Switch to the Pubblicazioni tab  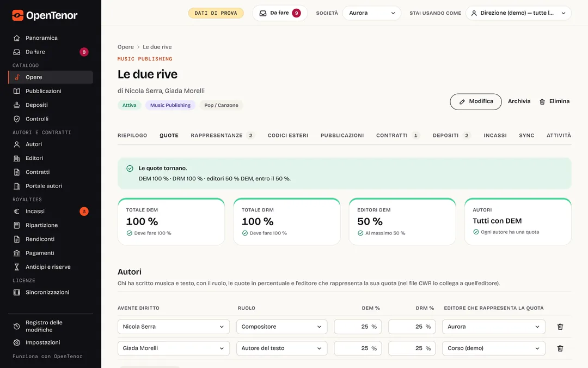pos(342,136)
